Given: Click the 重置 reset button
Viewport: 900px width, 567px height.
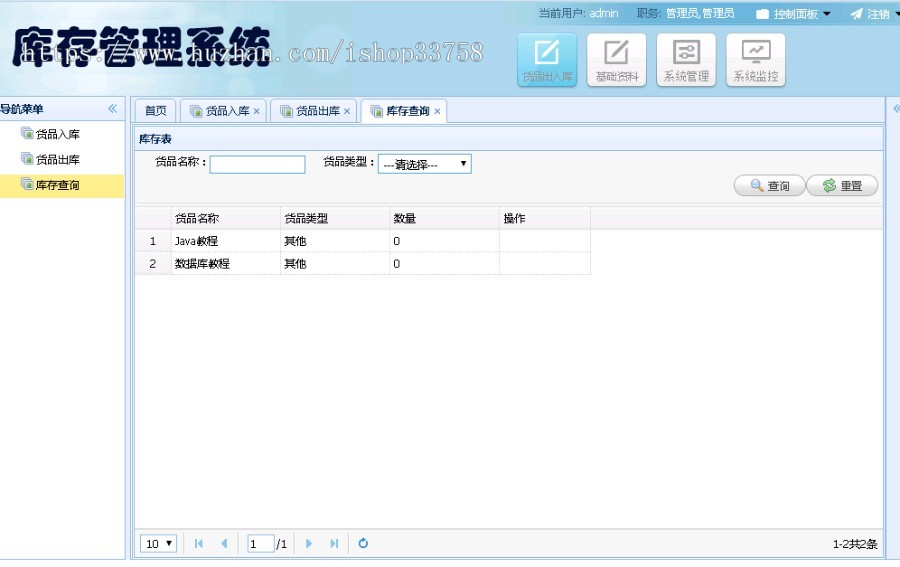Looking at the screenshot, I should (x=842, y=185).
